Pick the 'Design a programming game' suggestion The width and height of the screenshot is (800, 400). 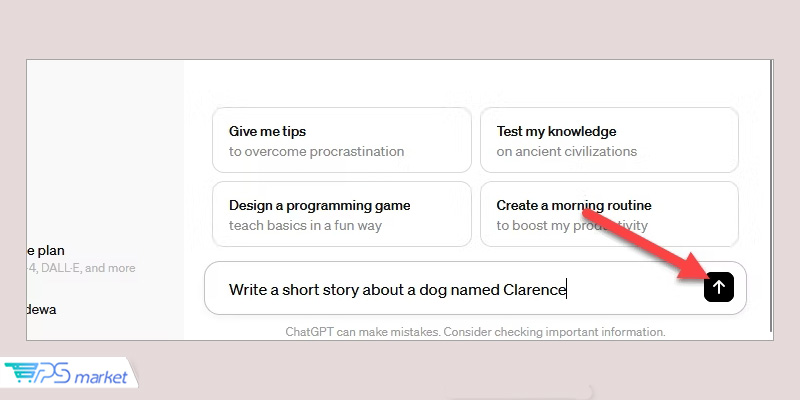tap(342, 214)
